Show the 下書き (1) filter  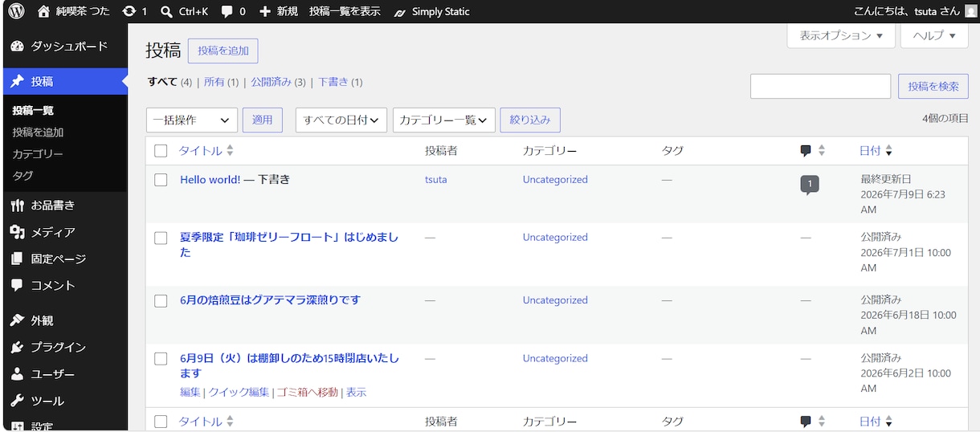[341, 82]
